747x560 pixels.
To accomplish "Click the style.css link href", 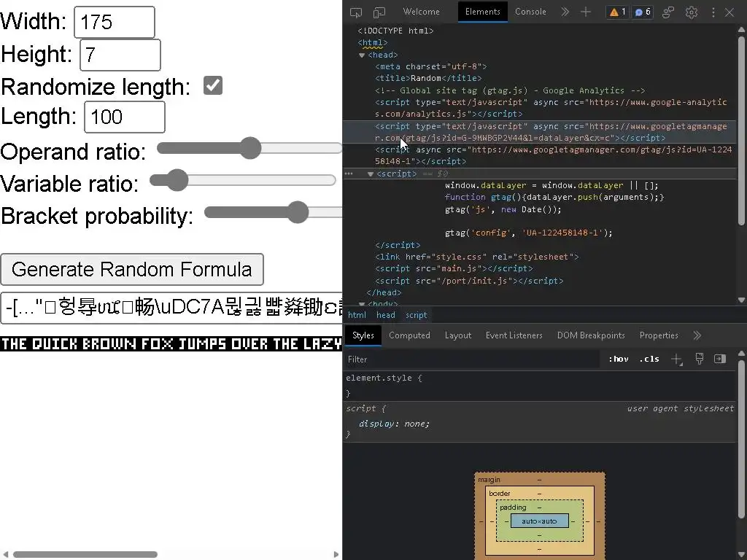I will pyautogui.click(x=461, y=257).
